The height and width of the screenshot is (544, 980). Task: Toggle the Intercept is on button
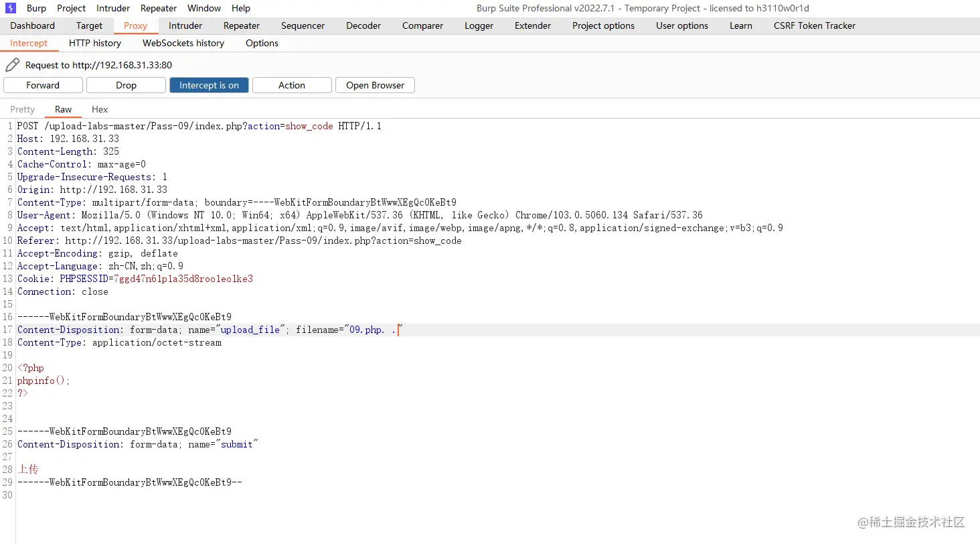[x=209, y=85]
